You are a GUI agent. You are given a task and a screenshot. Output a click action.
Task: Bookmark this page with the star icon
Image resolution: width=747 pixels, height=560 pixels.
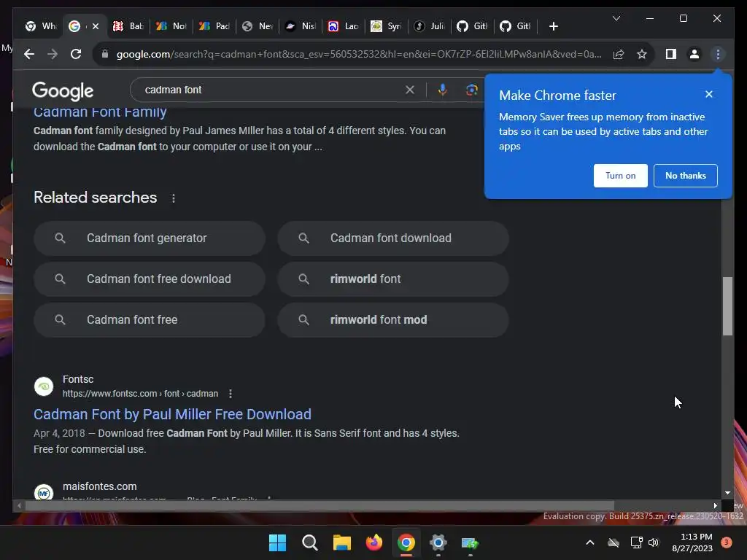pyautogui.click(x=642, y=54)
